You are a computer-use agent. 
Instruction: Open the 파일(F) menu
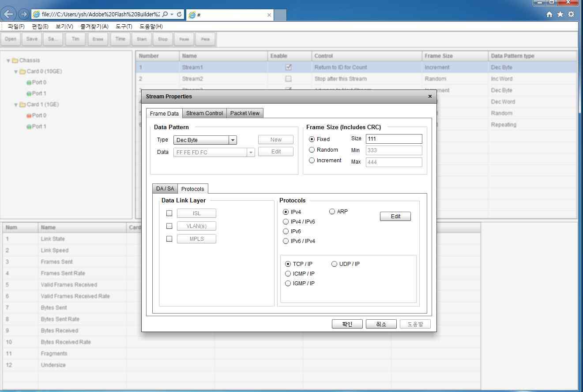[x=16, y=26]
